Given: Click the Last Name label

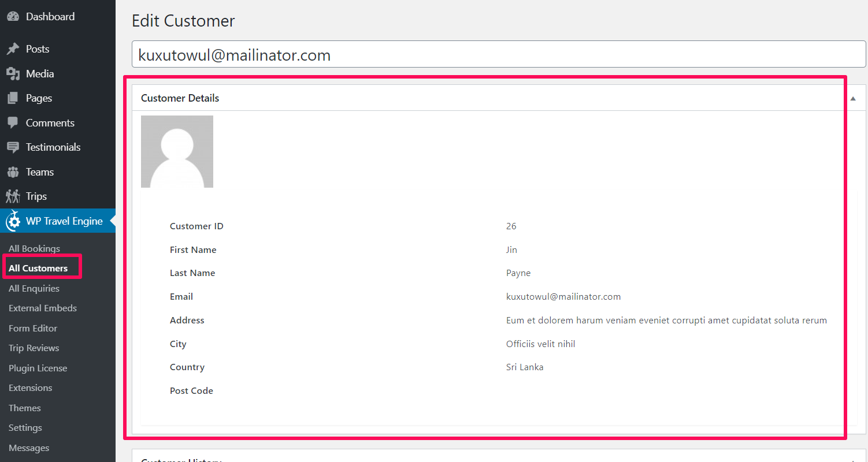Looking at the screenshot, I should click(x=192, y=273).
